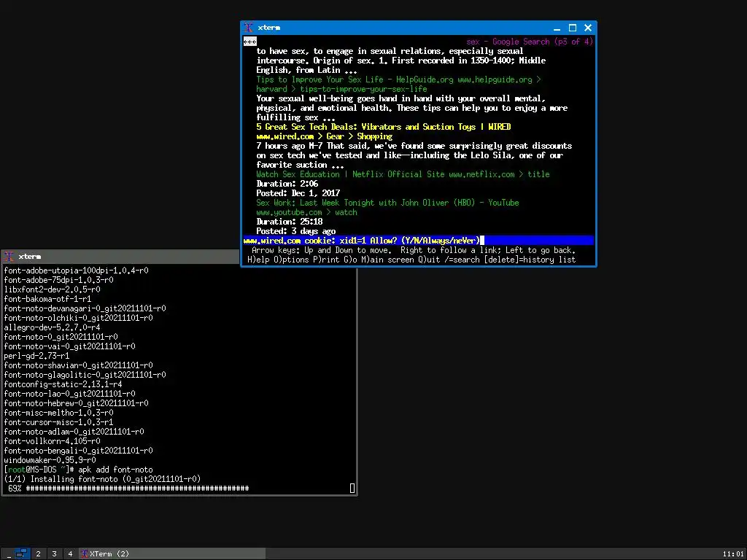Click the Duration: 25:18 line

point(289,222)
